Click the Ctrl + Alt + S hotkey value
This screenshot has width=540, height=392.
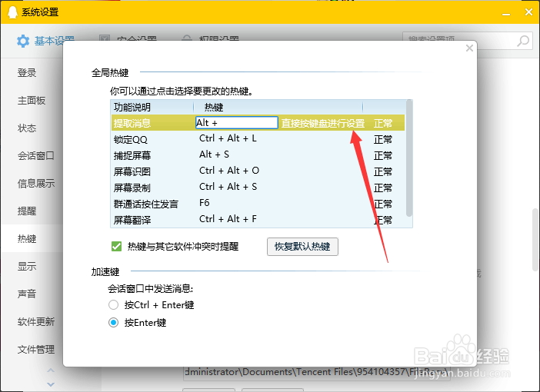pos(228,187)
